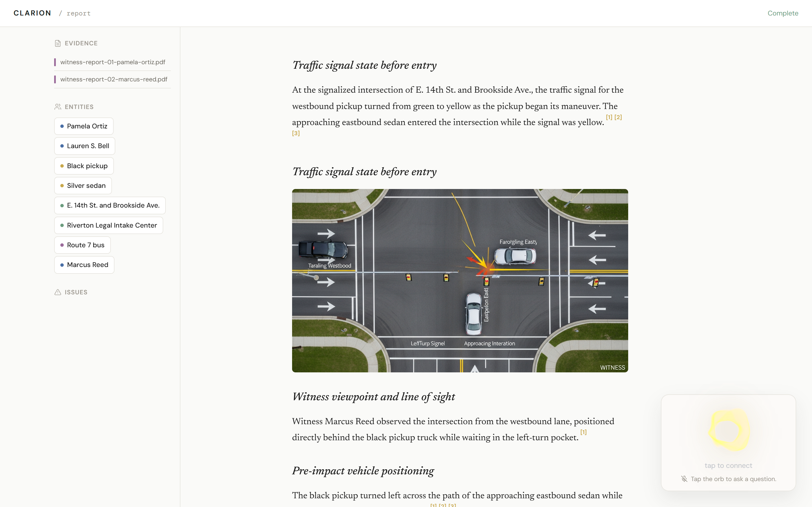Viewport: 812px width, 507px height.
Task: Expand the Issues section header
Action: 76,292
